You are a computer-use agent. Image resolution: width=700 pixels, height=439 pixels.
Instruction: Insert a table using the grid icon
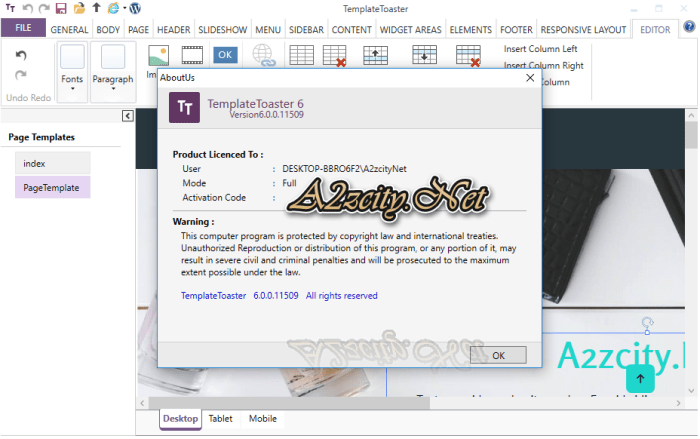coord(301,55)
